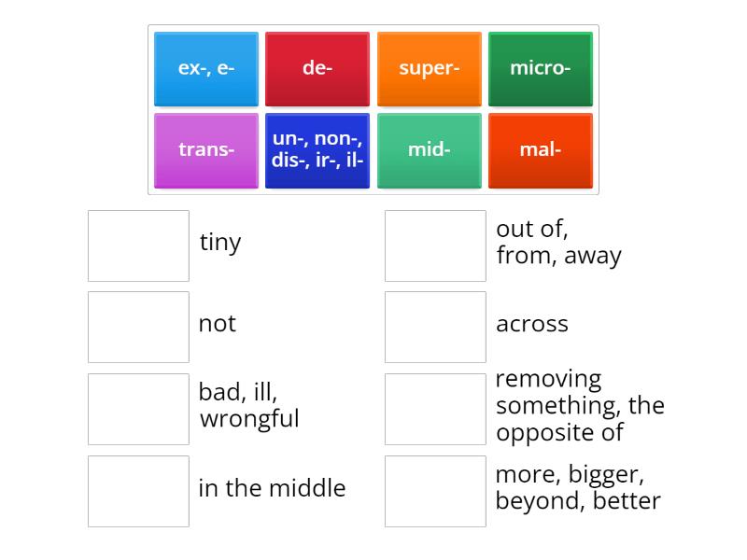Image resolution: width=747 pixels, height=560 pixels.
Task: Click the answer box beside 'removing something, the opposite of'
Action: (434, 408)
